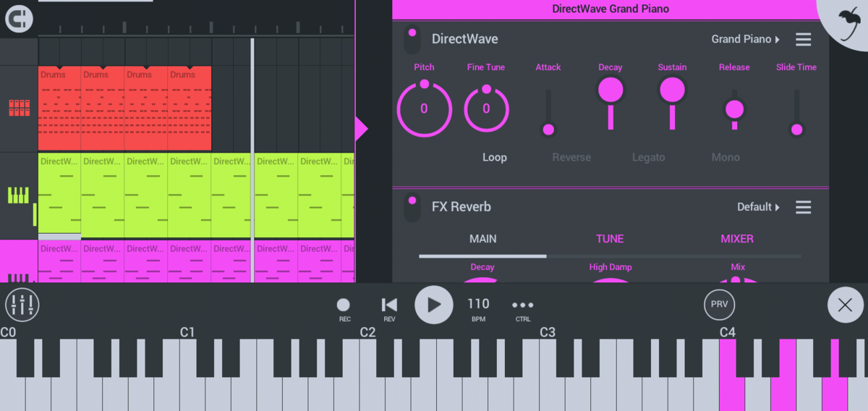Open the Default reverb preset dropdown
The image size is (868, 411).
[758, 207]
